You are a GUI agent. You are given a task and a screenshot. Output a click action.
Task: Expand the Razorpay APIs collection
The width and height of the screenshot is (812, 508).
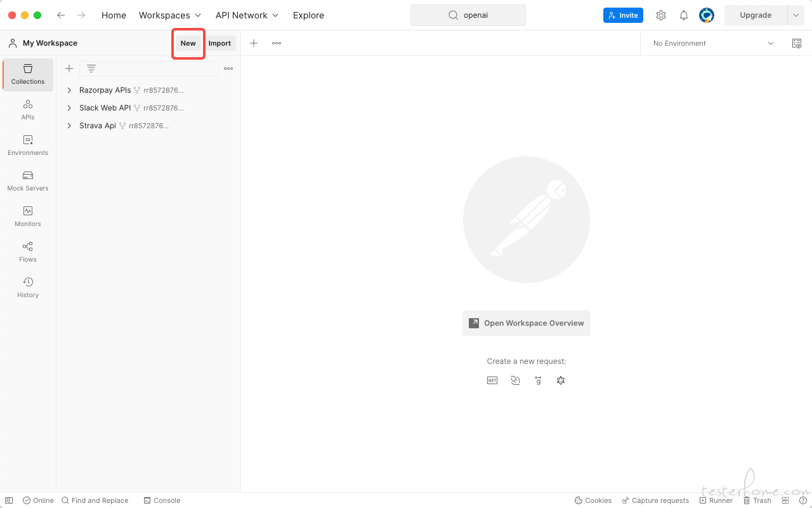click(69, 90)
